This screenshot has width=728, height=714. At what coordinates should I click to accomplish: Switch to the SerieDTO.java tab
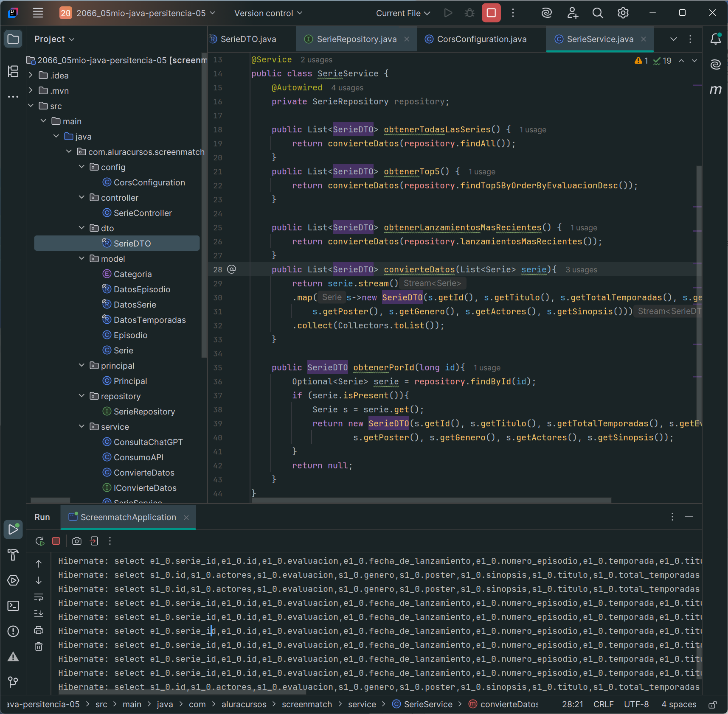pyautogui.click(x=248, y=39)
